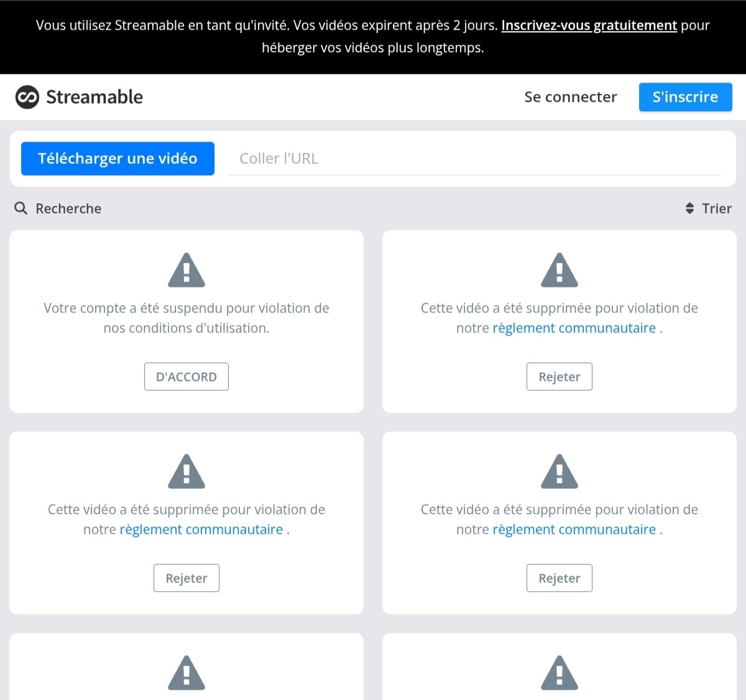Screen dimensions: 746x700
Task: Click Se connecter
Action: pyautogui.click(x=571, y=97)
